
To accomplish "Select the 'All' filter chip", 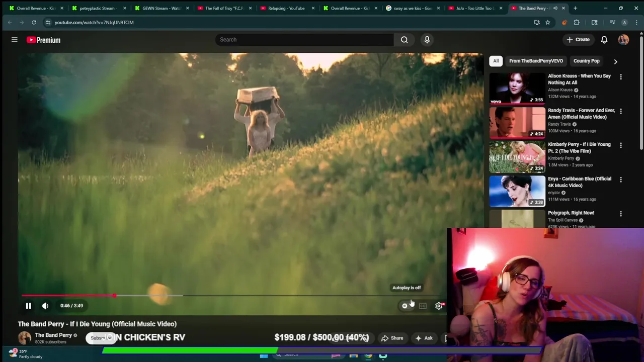I will [x=496, y=61].
